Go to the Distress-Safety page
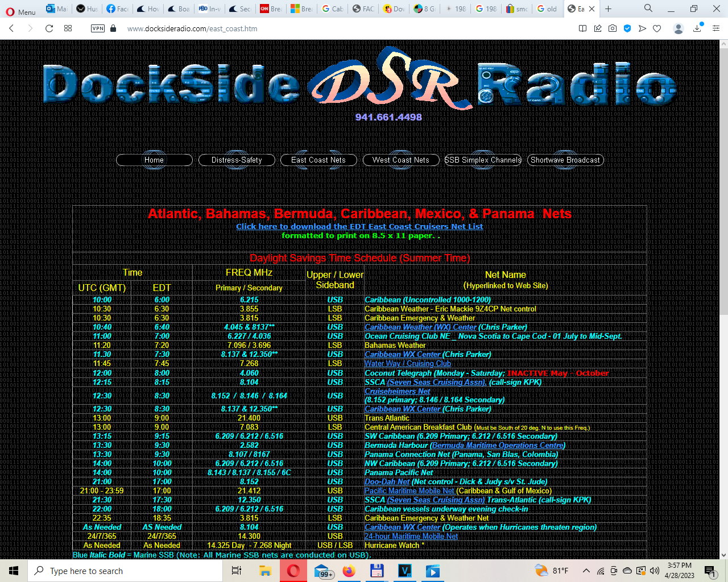The image size is (728, 582). tap(237, 160)
